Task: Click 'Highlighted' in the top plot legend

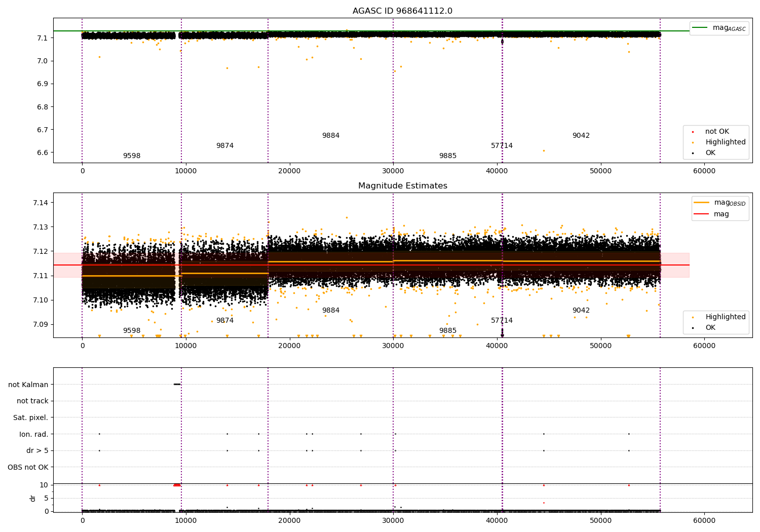Action: click(726, 142)
